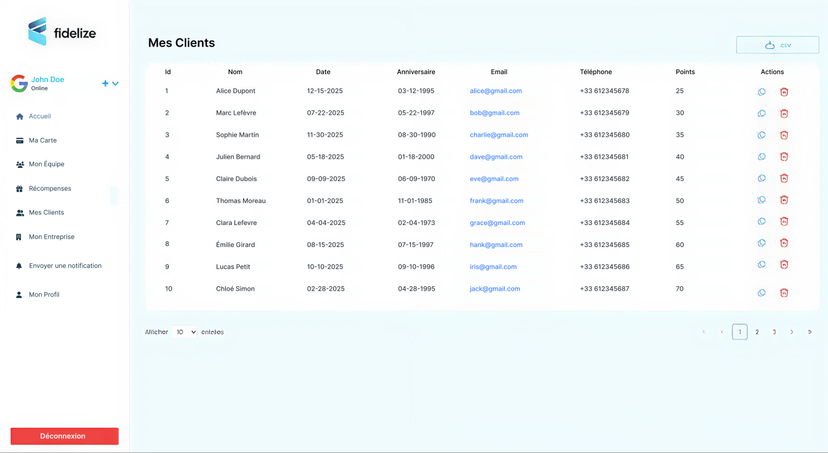Image resolution: width=828 pixels, height=453 pixels.
Task: Click the date cell 02-28-2025
Action: (x=326, y=289)
